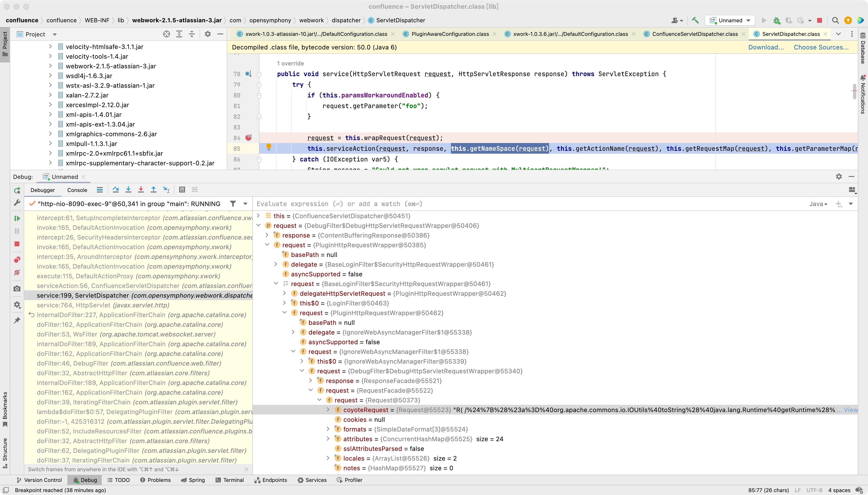Click the Project sidebar tool button
The width and height of the screenshot is (868, 495).
click(5, 44)
